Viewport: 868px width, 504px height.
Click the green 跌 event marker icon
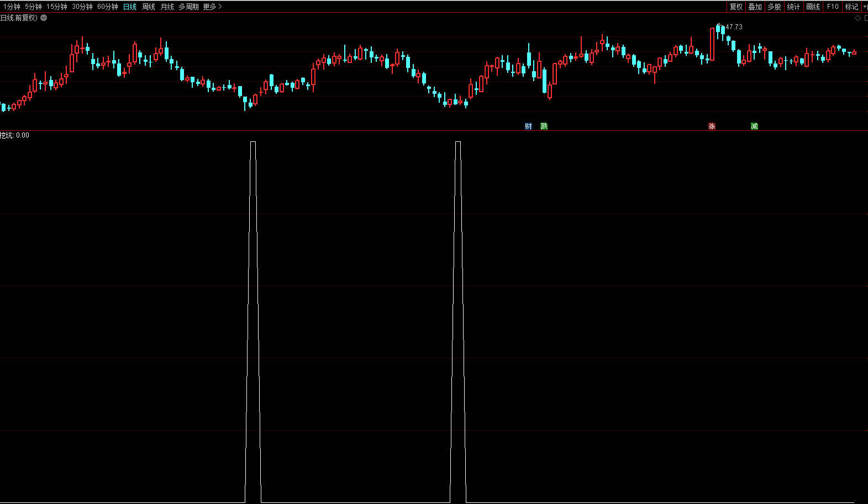click(544, 126)
